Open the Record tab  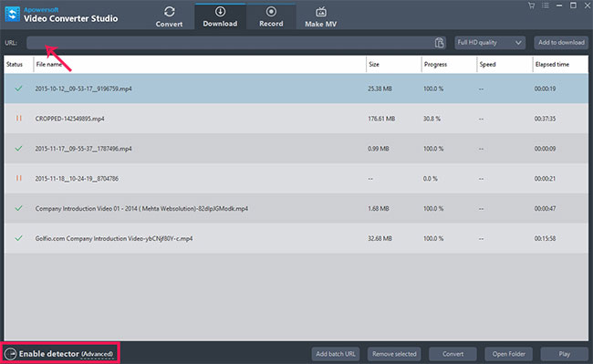click(271, 16)
